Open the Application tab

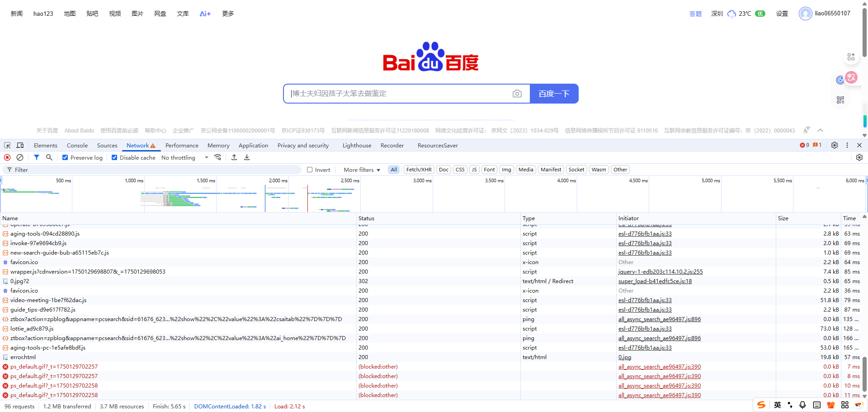tap(253, 145)
